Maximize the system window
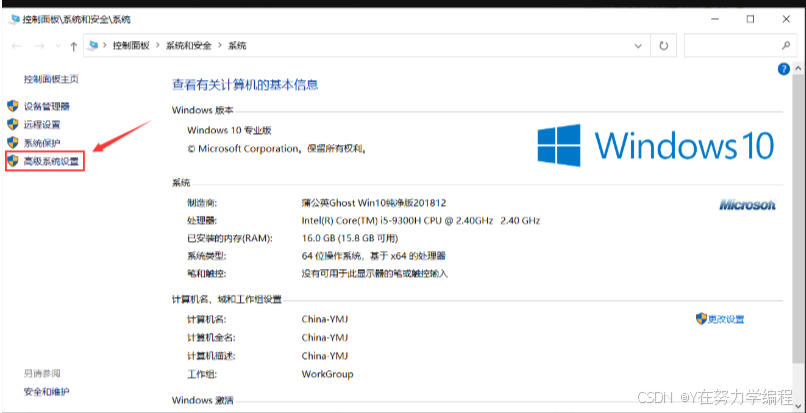 point(750,20)
